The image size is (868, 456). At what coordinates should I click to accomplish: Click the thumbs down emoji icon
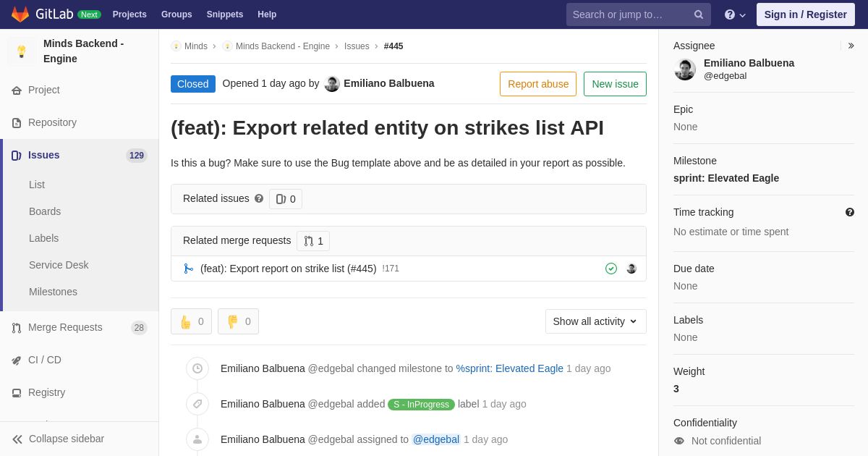pyautogui.click(x=232, y=321)
